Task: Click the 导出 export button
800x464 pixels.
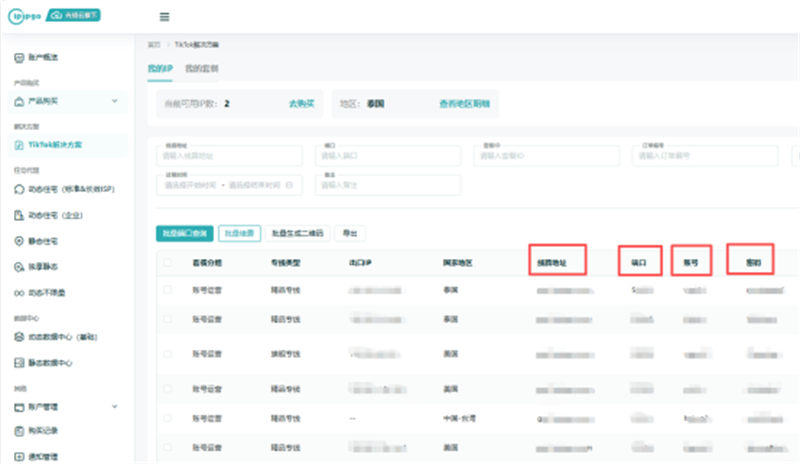Action: pos(349,233)
